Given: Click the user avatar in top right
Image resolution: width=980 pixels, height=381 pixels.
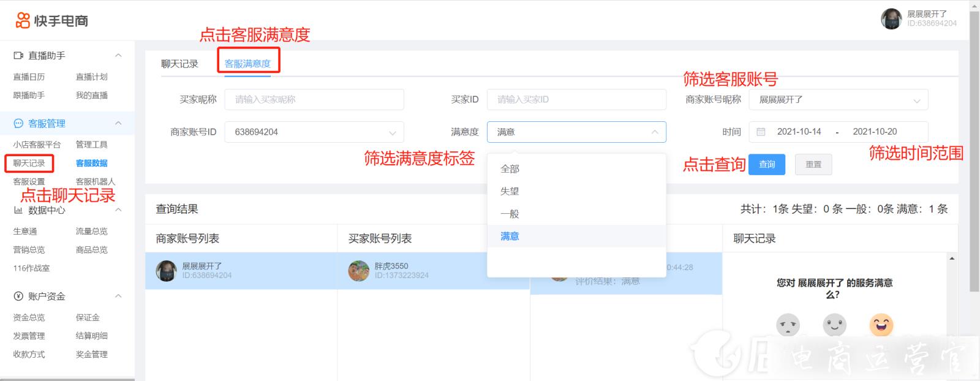Looking at the screenshot, I should pyautogui.click(x=891, y=19).
